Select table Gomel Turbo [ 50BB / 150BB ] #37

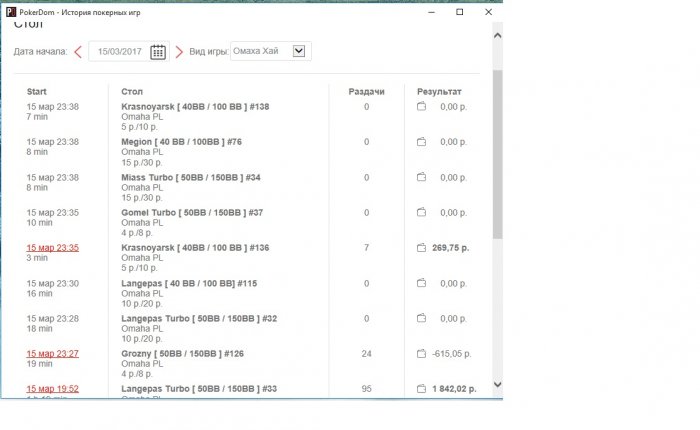pos(192,213)
